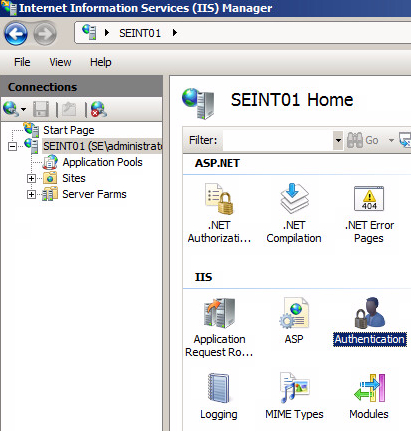Viewport: 411px width, 431px height.
Task: Click the Server Farms tree icon
Action: 50,194
